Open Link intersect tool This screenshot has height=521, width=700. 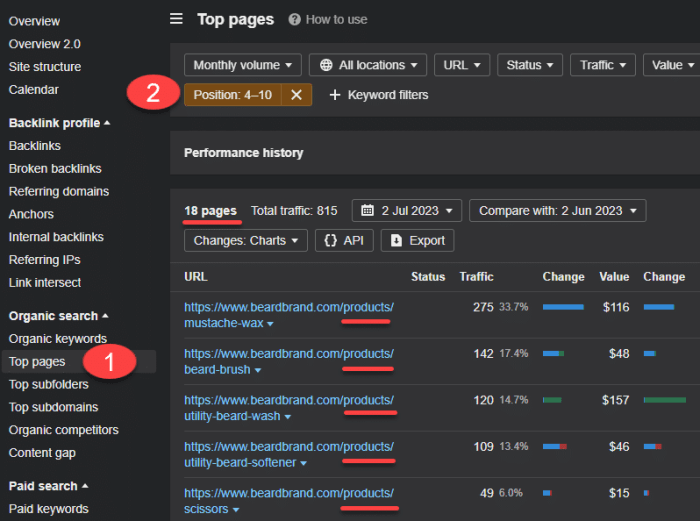pos(45,282)
